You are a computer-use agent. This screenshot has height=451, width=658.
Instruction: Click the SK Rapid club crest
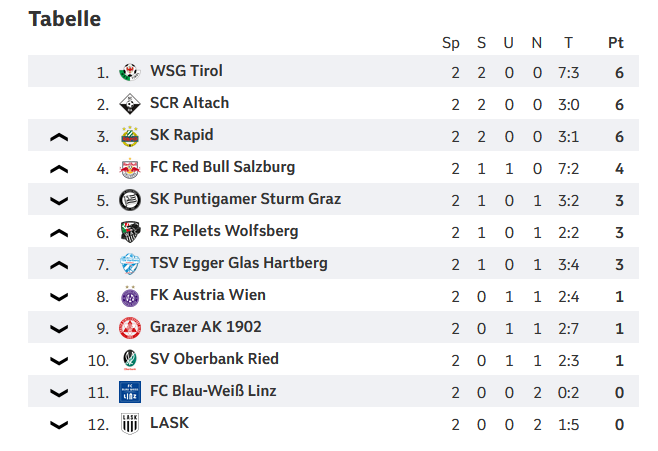click(x=130, y=136)
